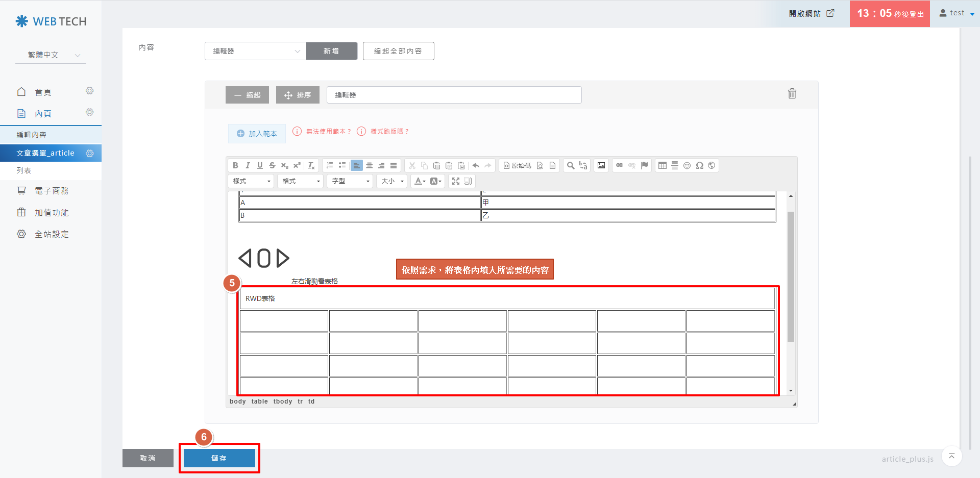Screen dimensions: 980x478
Task: Select 列表 in the sidebar submenu
Action: click(24, 170)
